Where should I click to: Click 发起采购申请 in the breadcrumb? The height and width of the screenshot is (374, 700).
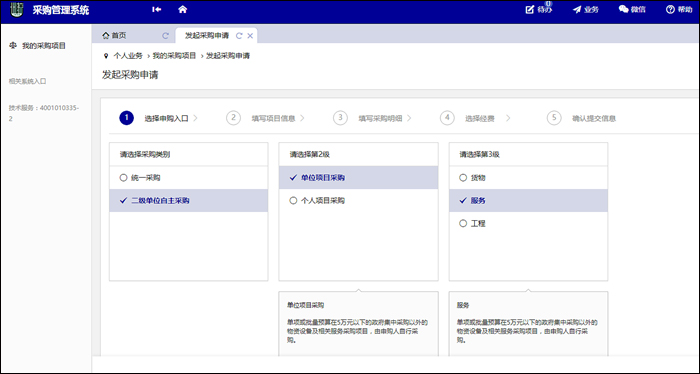[228, 56]
